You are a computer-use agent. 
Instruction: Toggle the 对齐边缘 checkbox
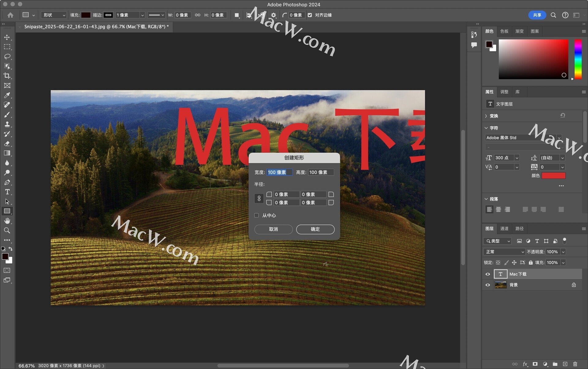310,15
